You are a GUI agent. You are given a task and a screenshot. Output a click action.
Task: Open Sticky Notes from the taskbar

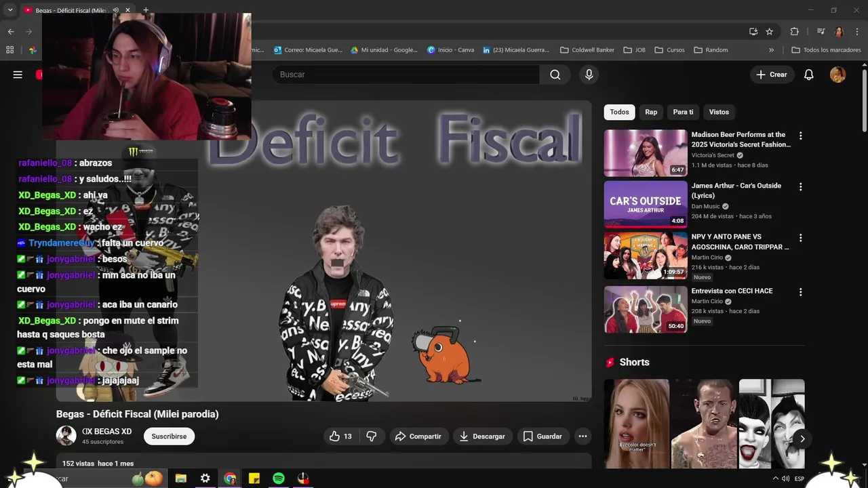pos(254,479)
